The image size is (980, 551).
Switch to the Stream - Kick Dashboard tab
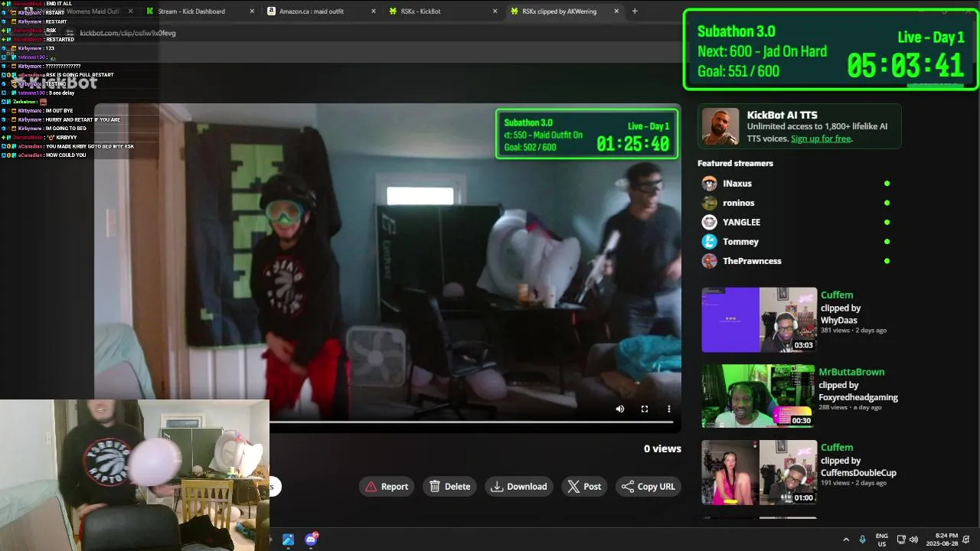(191, 11)
